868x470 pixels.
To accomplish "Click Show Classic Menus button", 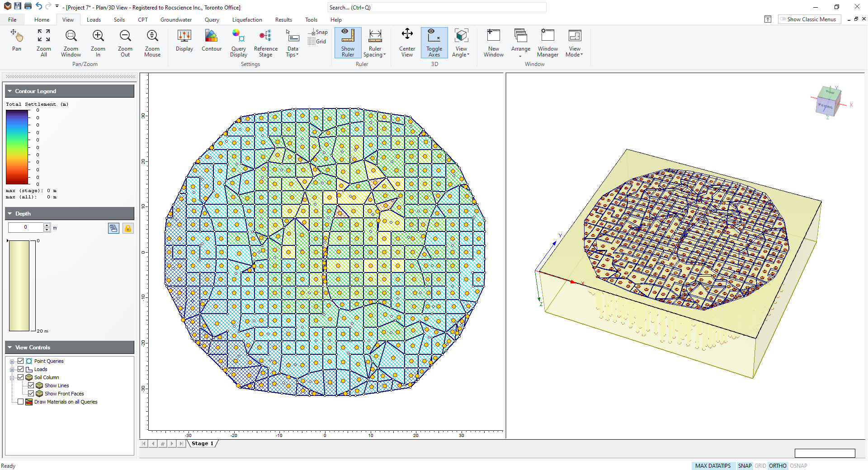I will pos(809,19).
